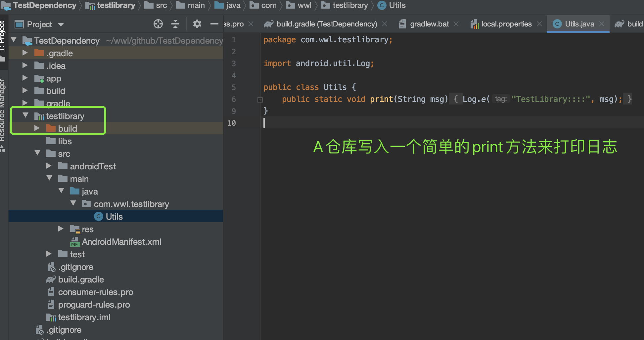
Task: Expand the .idea folder
Action: point(25,65)
